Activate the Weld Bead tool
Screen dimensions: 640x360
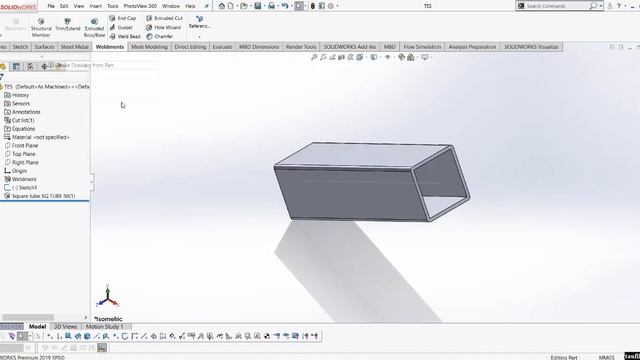[x=125, y=36]
